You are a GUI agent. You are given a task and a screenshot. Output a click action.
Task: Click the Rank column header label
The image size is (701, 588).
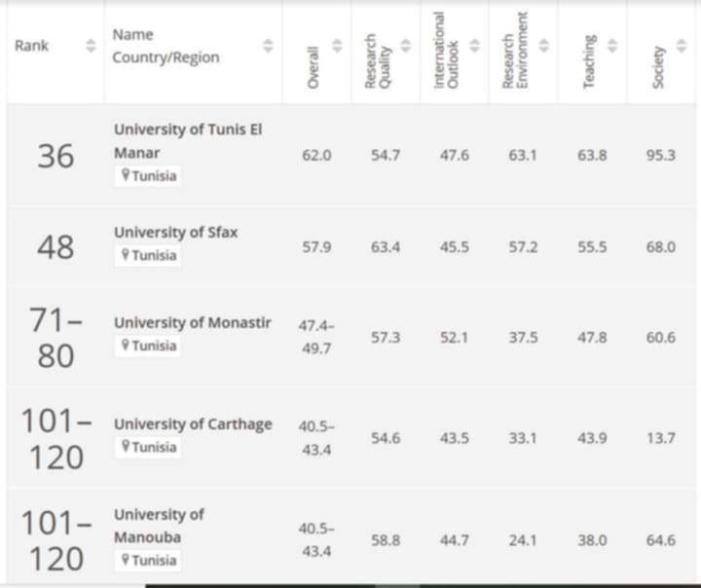(x=31, y=46)
